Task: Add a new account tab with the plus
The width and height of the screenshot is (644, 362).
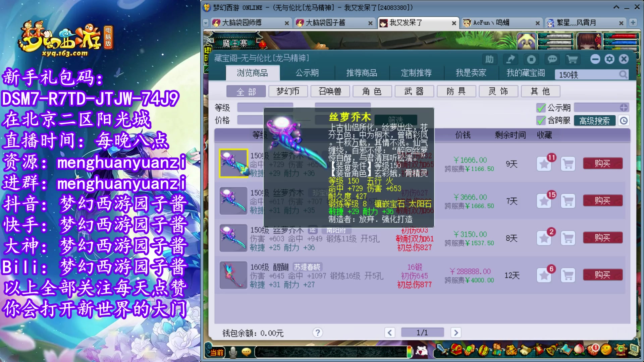Action: (x=633, y=22)
